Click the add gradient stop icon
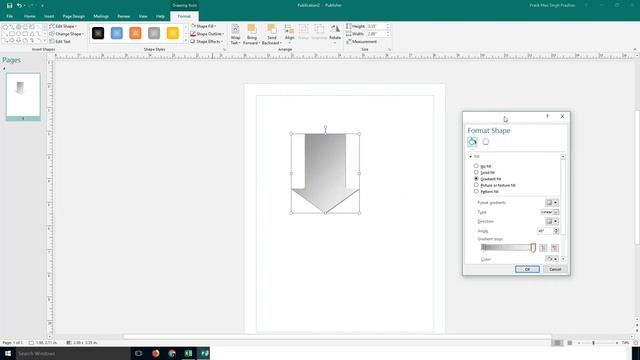The height and width of the screenshot is (360, 640). click(543, 248)
